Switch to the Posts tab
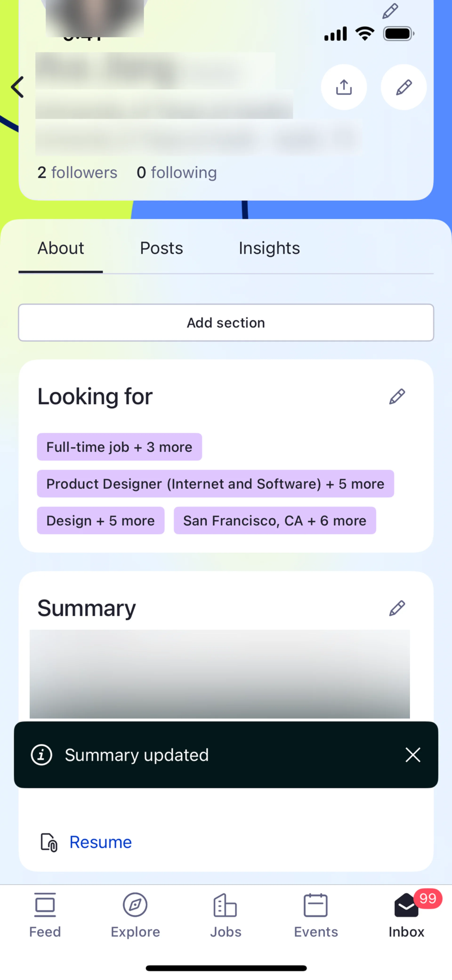 tap(161, 248)
